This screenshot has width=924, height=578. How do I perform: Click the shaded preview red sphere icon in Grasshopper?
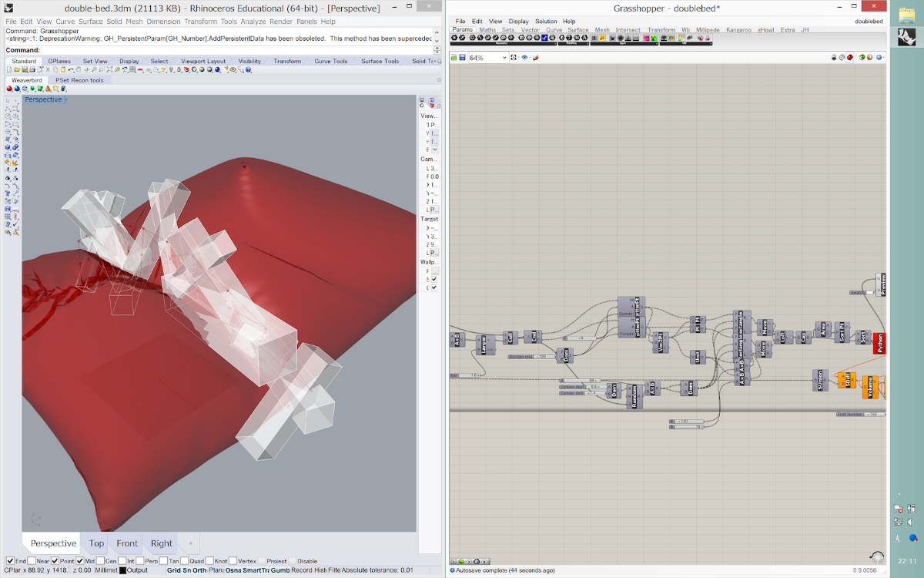click(x=850, y=58)
